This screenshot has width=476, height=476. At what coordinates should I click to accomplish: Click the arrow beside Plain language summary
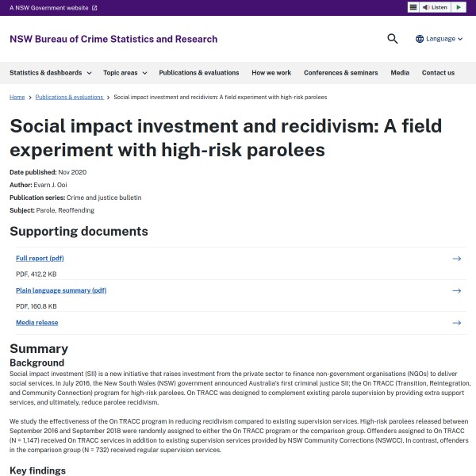click(456, 290)
